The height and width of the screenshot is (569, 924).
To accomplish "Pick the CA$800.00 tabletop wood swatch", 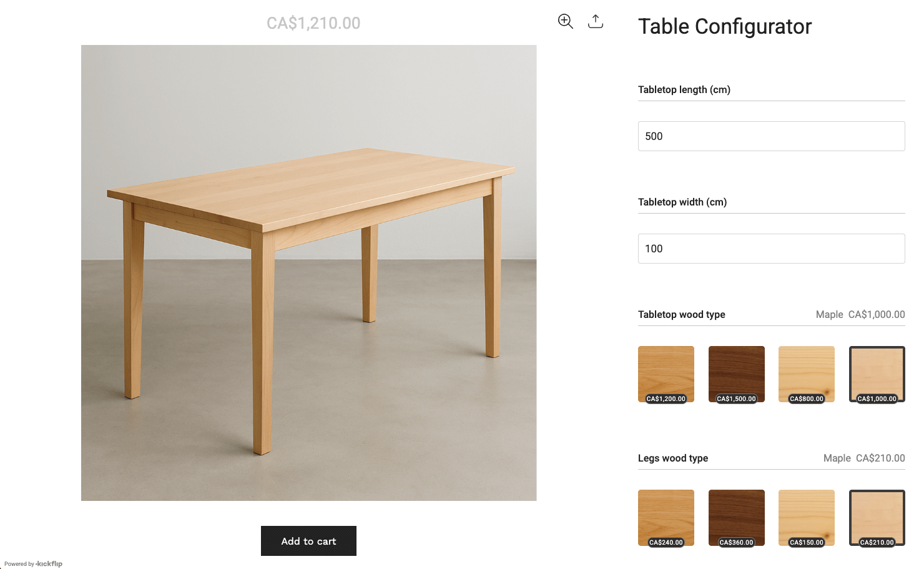I will 807,374.
